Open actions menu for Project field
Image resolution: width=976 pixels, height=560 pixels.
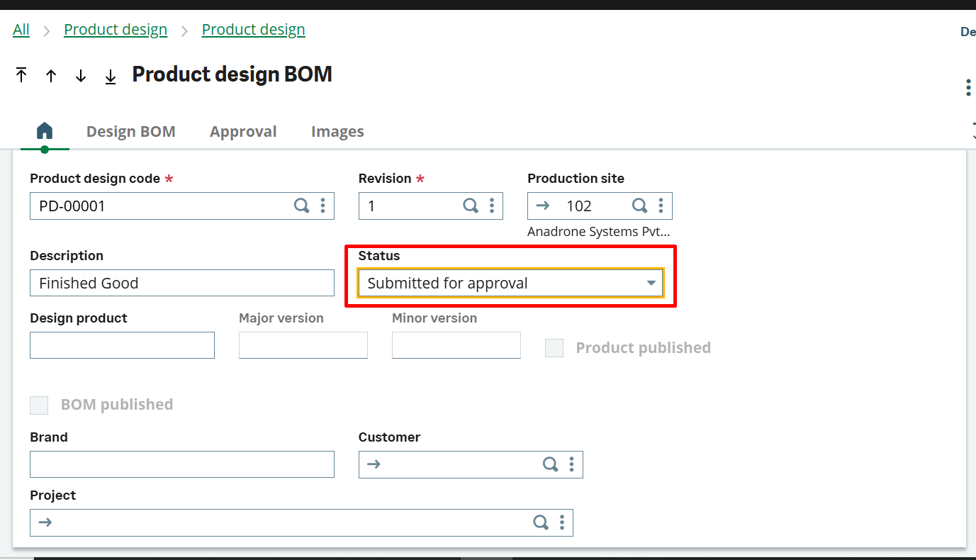tap(561, 522)
